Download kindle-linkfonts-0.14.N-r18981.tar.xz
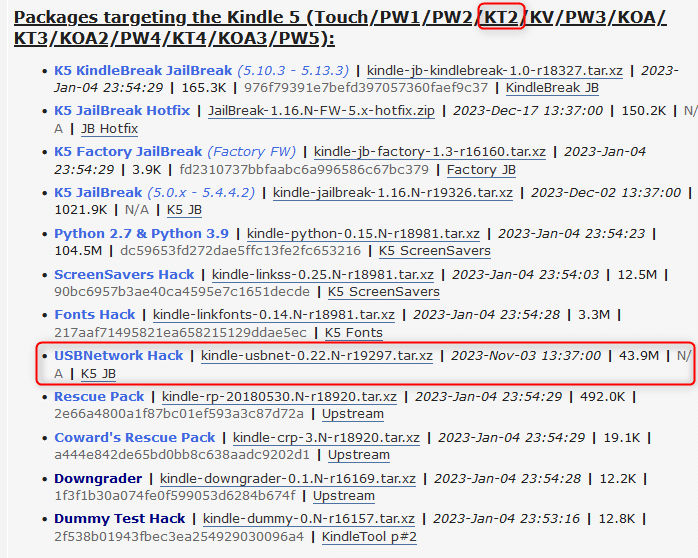Image resolution: width=698 pixels, height=558 pixels. click(274, 315)
